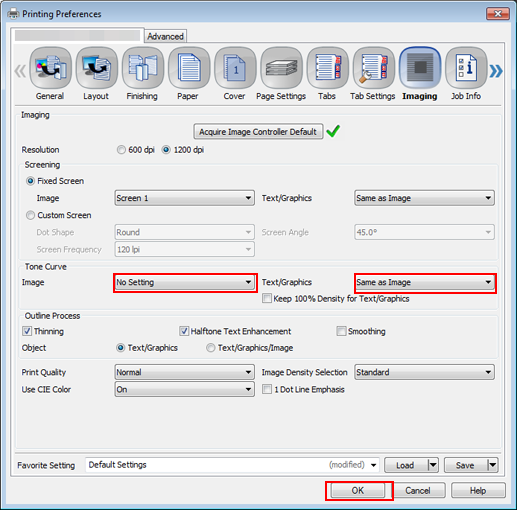This screenshot has height=510, width=517.
Task: Open the Layout settings icon
Action: click(x=97, y=68)
